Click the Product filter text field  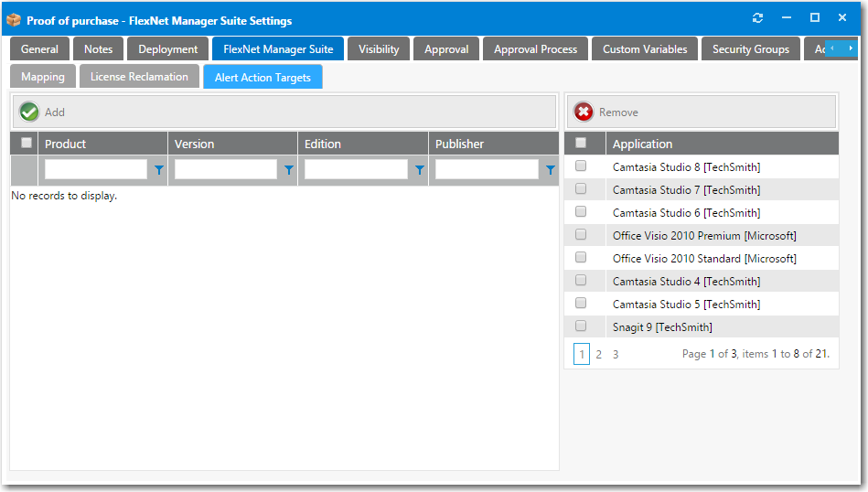point(95,169)
